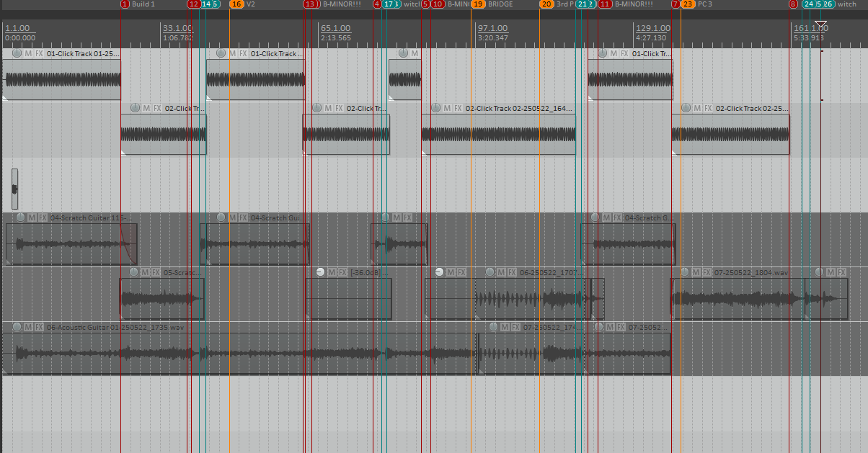
Task: Click the volume knob on 06-250522_1707 item
Action: (x=490, y=272)
